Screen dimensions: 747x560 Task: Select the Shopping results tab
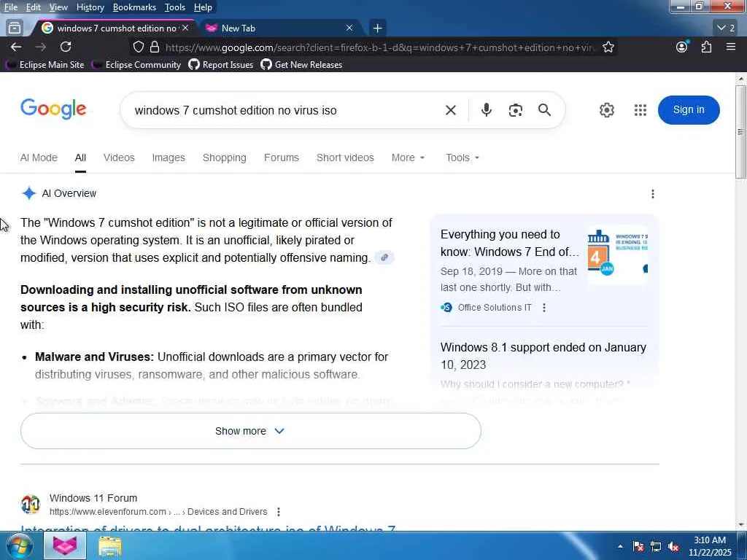point(225,157)
